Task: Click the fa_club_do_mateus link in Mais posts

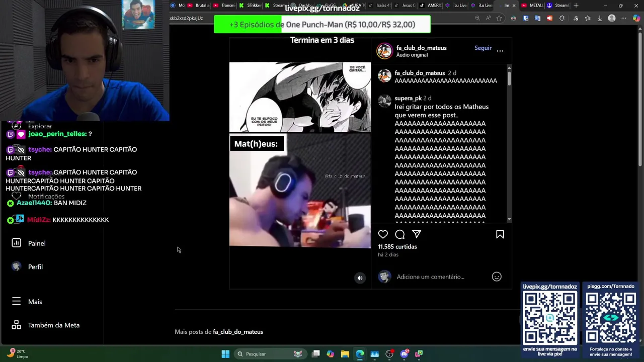Action: [238, 332]
